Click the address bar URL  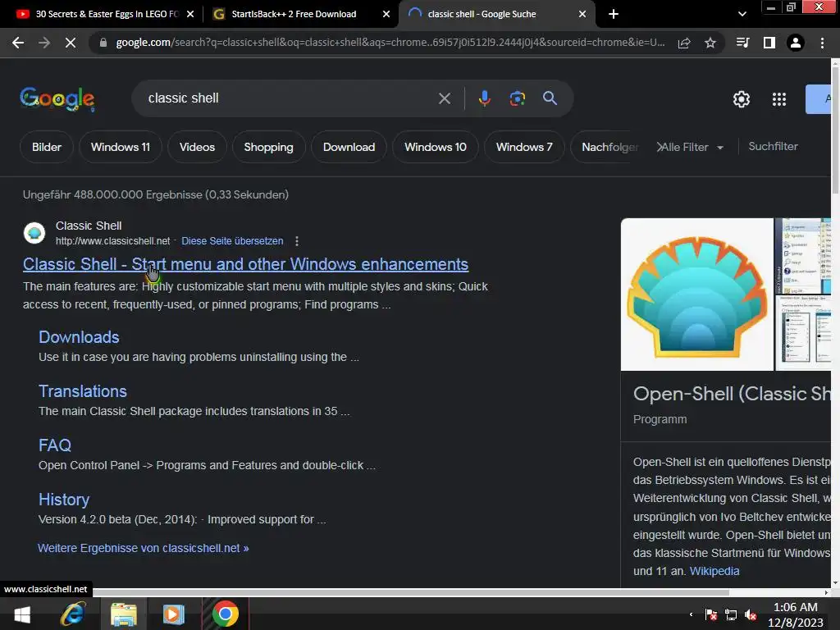click(x=390, y=43)
